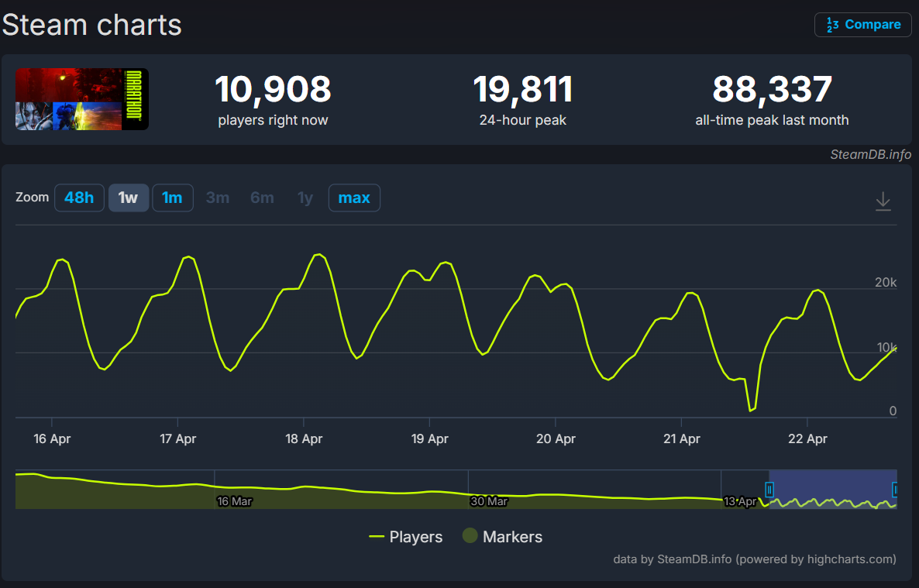Screen dimensions: 919x588
Task: Select the 48h zoom range
Action: 79,198
